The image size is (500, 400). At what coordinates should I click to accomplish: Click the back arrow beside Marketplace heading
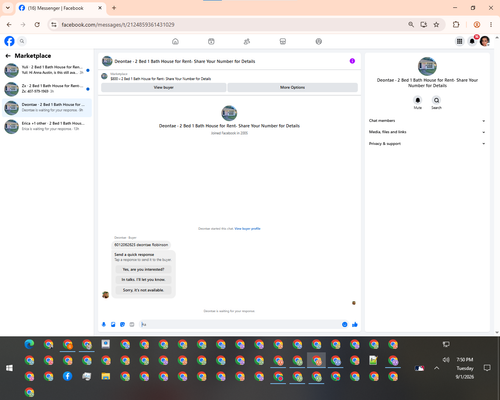[8, 56]
